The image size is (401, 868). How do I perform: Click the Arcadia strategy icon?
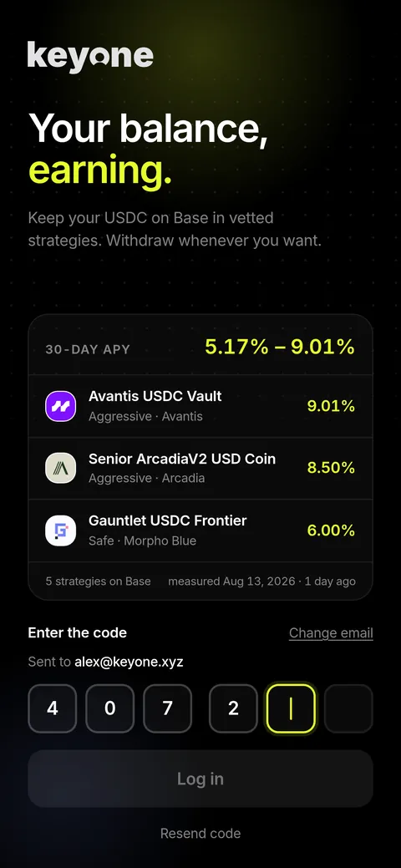[x=60, y=468]
